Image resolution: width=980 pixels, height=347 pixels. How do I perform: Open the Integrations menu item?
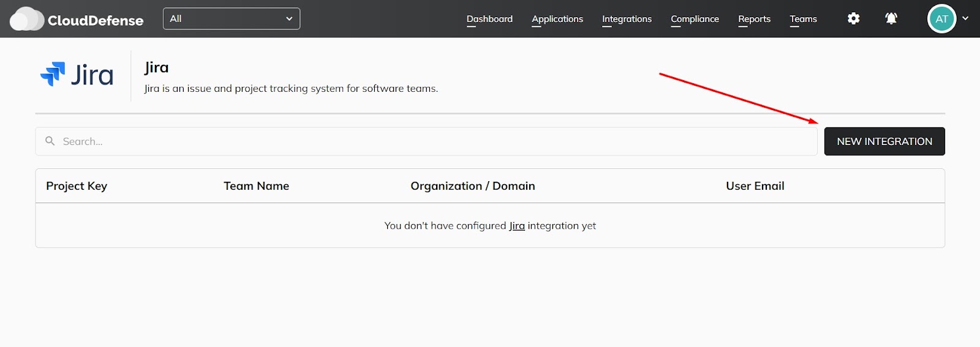click(627, 19)
